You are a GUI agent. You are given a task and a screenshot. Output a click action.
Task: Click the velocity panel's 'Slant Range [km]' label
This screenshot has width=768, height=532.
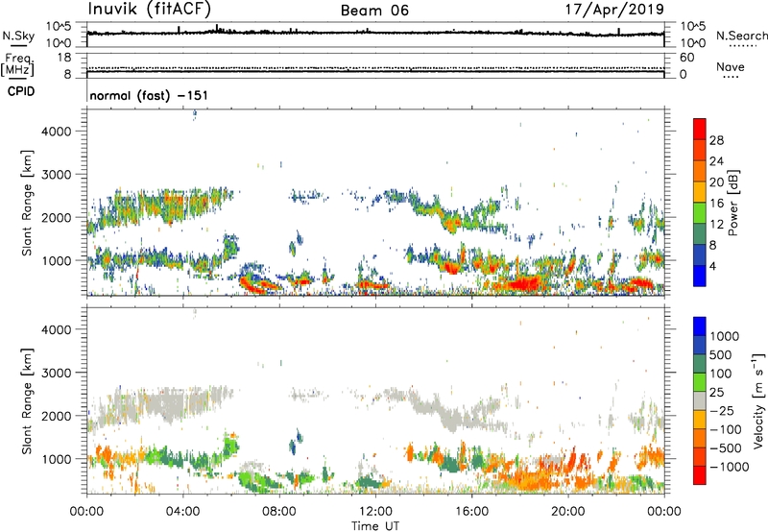(27, 401)
